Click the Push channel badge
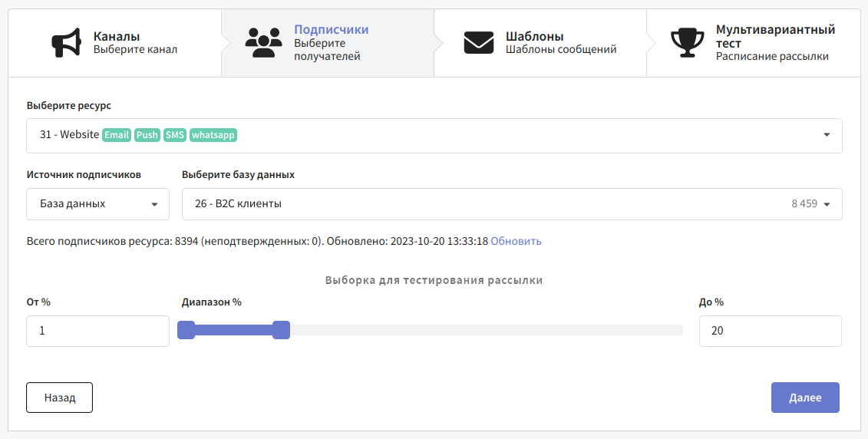868x439 pixels. pyautogui.click(x=147, y=135)
